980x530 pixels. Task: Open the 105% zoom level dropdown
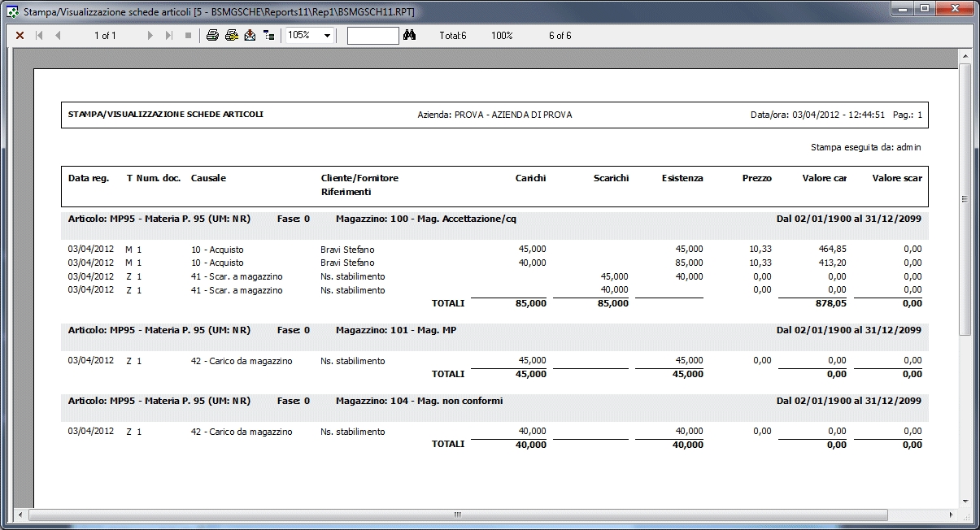click(x=328, y=36)
